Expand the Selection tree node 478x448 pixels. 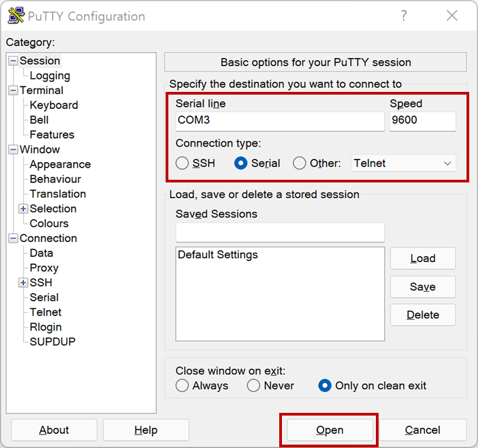click(x=23, y=209)
